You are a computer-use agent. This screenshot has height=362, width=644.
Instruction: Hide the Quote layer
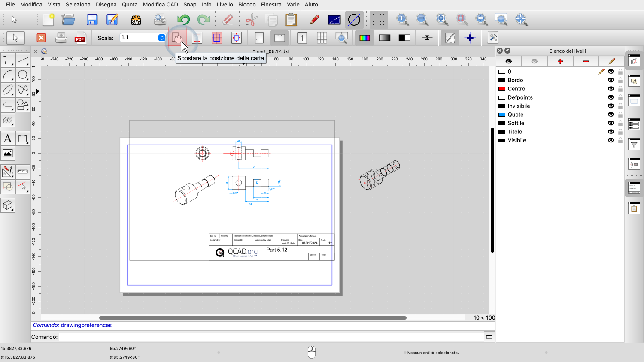[611, 115]
